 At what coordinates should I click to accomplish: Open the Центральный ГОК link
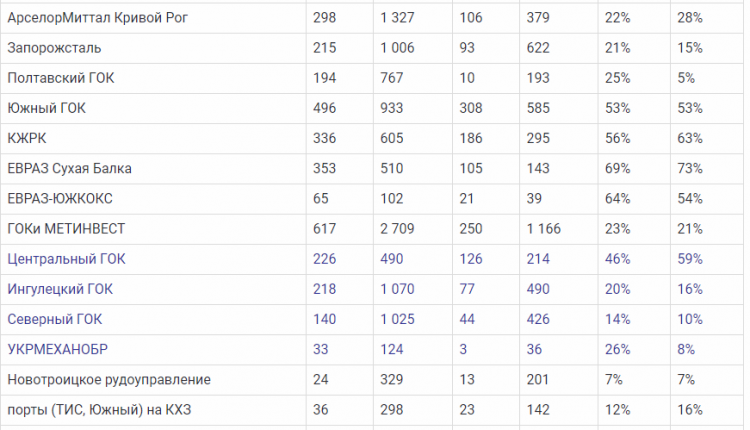click(x=66, y=259)
